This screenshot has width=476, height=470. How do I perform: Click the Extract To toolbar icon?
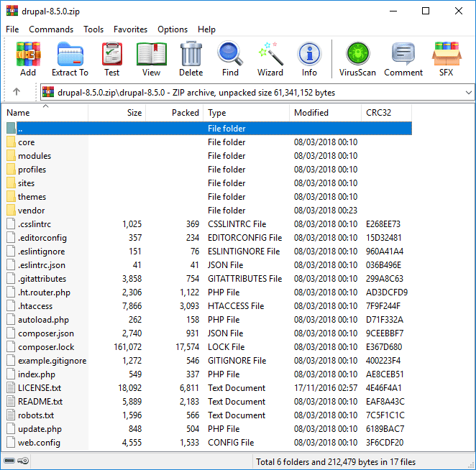click(x=70, y=55)
